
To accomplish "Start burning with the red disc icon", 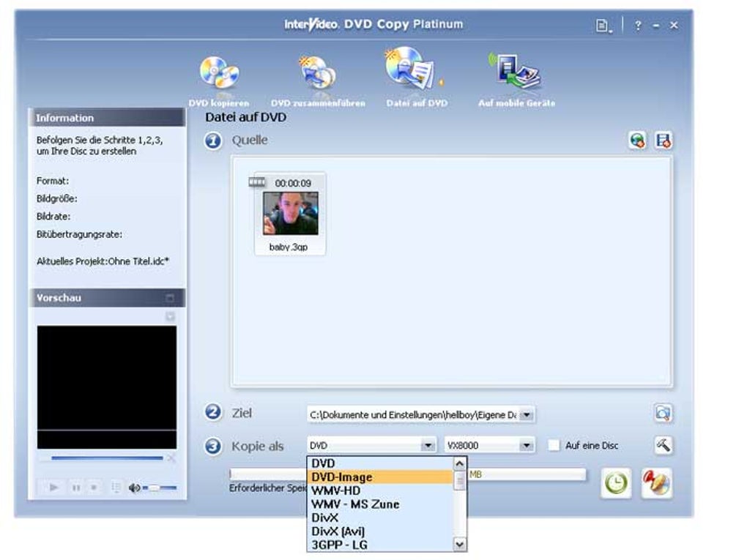I will point(656,483).
